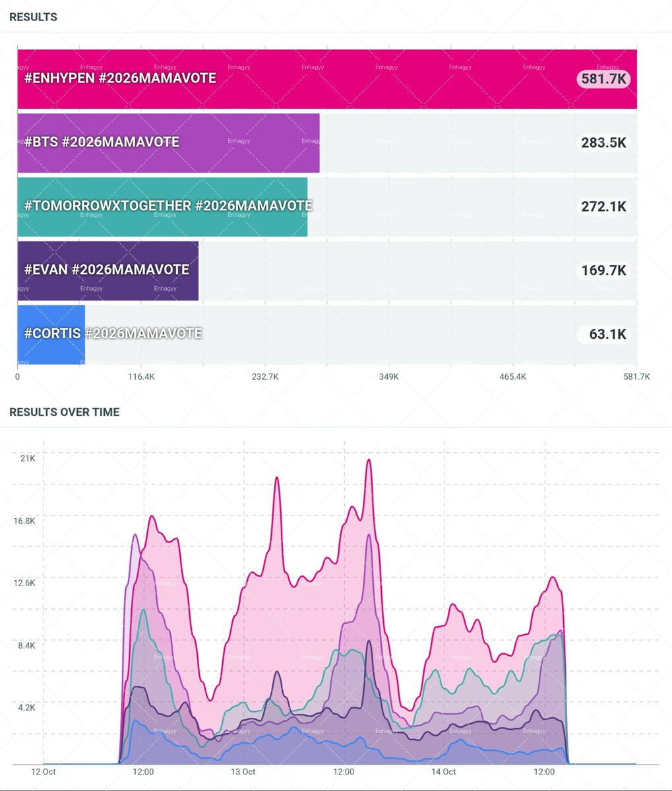Click the 12.6K label on the time chart
Screen dimensions: 672x791
(25, 583)
